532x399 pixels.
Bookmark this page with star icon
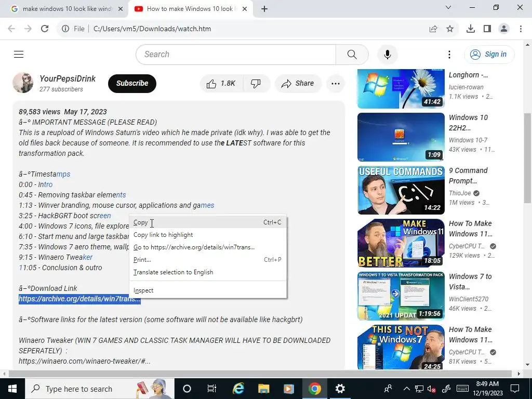pos(450,29)
